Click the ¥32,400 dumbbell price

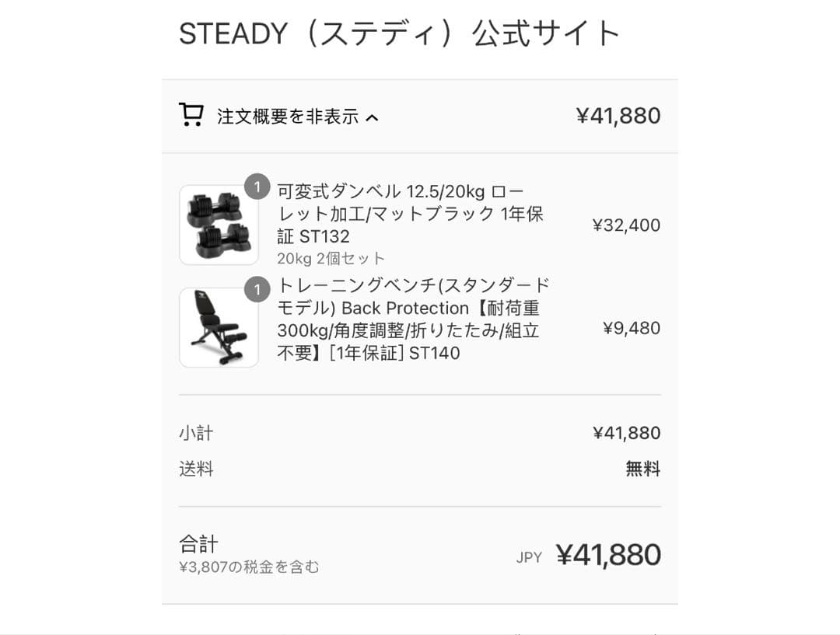[625, 225]
